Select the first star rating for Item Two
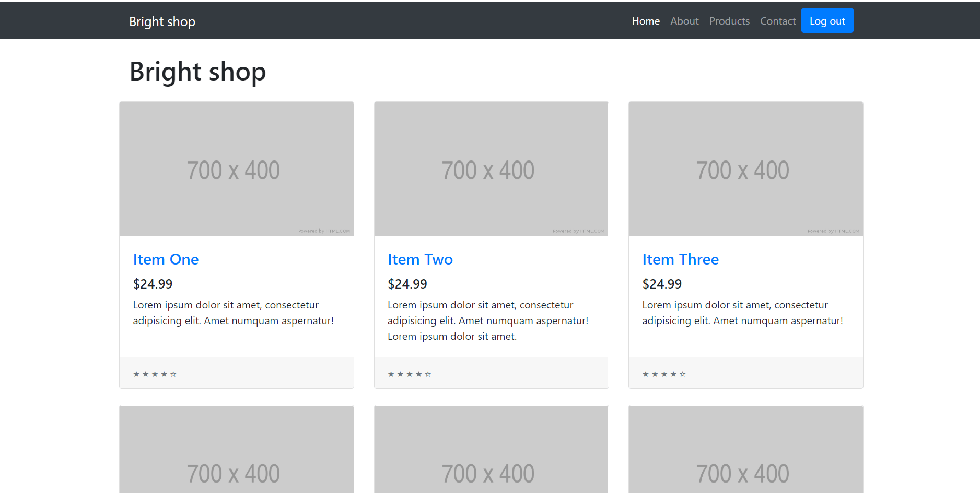The height and width of the screenshot is (493, 980). click(390, 373)
